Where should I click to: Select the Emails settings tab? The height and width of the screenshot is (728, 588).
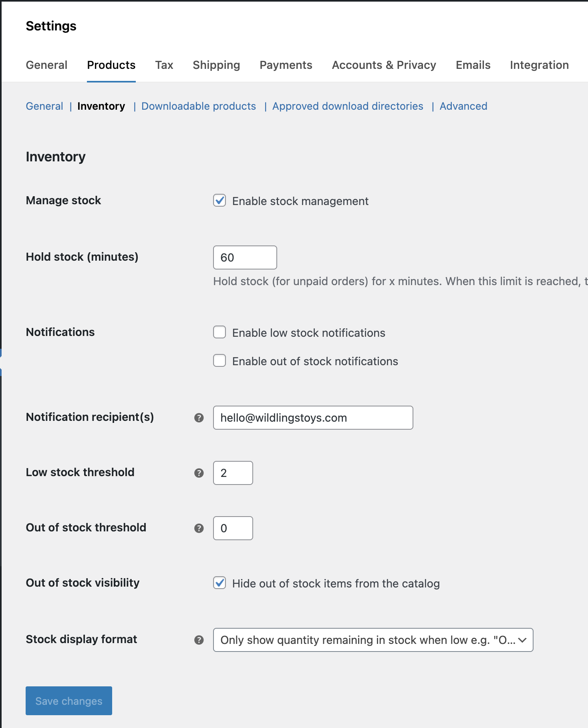click(x=473, y=65)
